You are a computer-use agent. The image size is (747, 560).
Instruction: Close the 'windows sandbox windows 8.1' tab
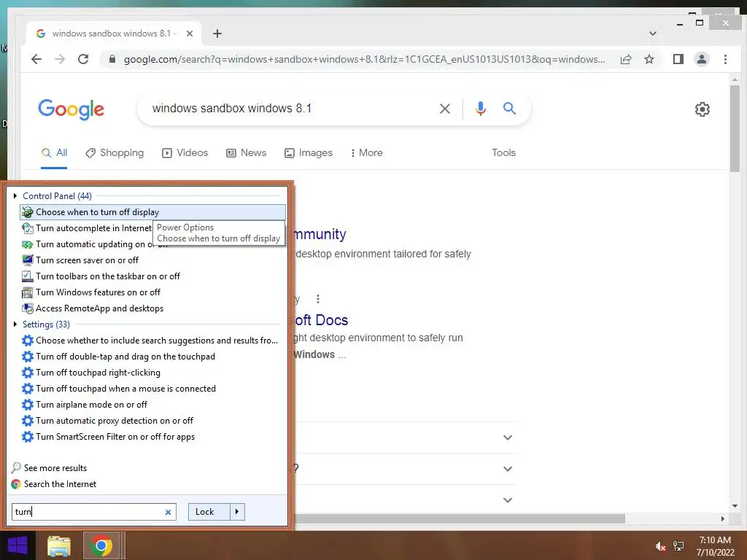click(x=189, y=34)
